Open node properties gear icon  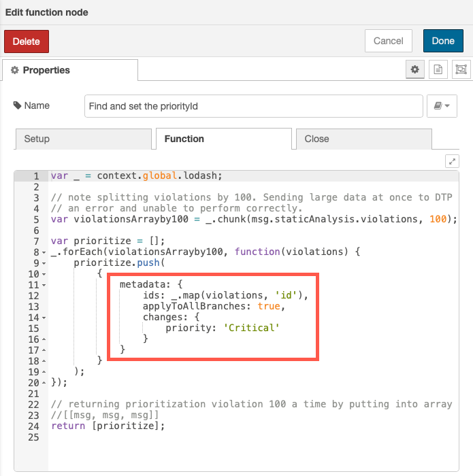415,69
